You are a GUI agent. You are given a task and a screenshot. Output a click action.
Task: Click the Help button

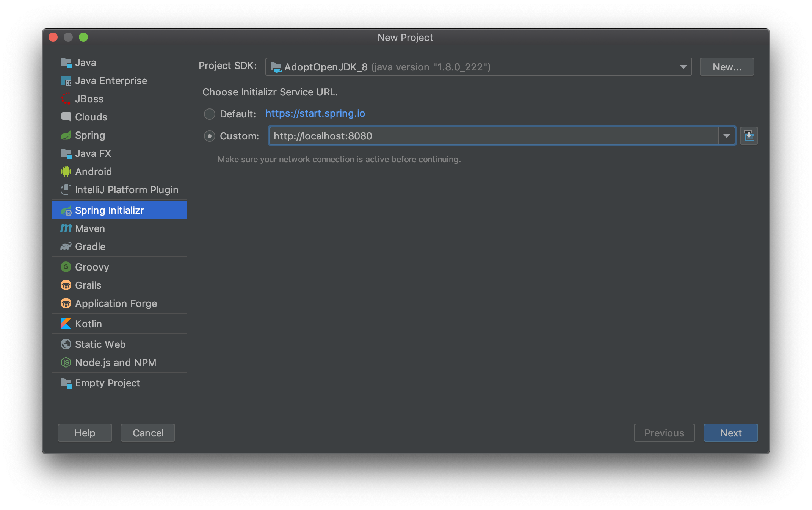click(x=85, y=433)
